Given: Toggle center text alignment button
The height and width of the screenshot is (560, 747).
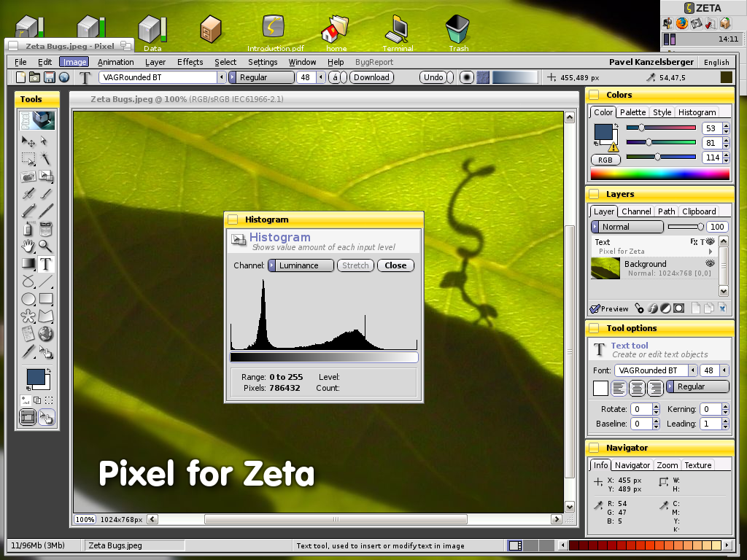Looking at the screenshot, I should point(637,388).
